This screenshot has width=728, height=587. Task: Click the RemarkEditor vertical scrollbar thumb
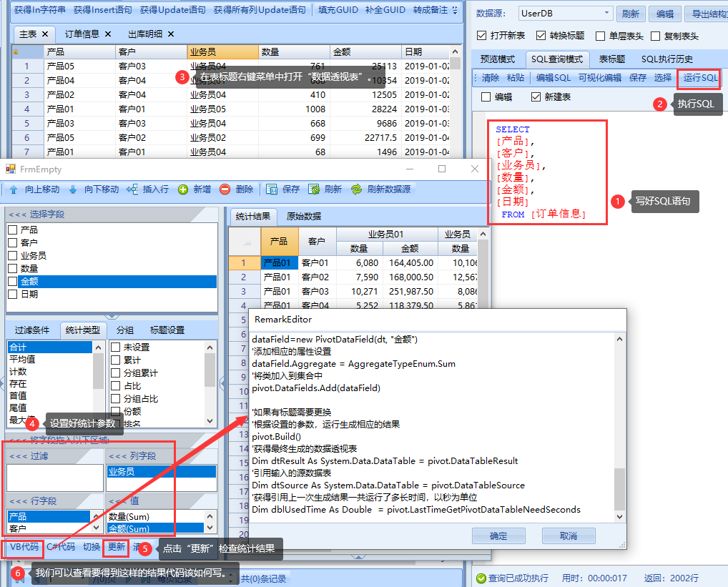pyautogui.click(x=619, y=490)
